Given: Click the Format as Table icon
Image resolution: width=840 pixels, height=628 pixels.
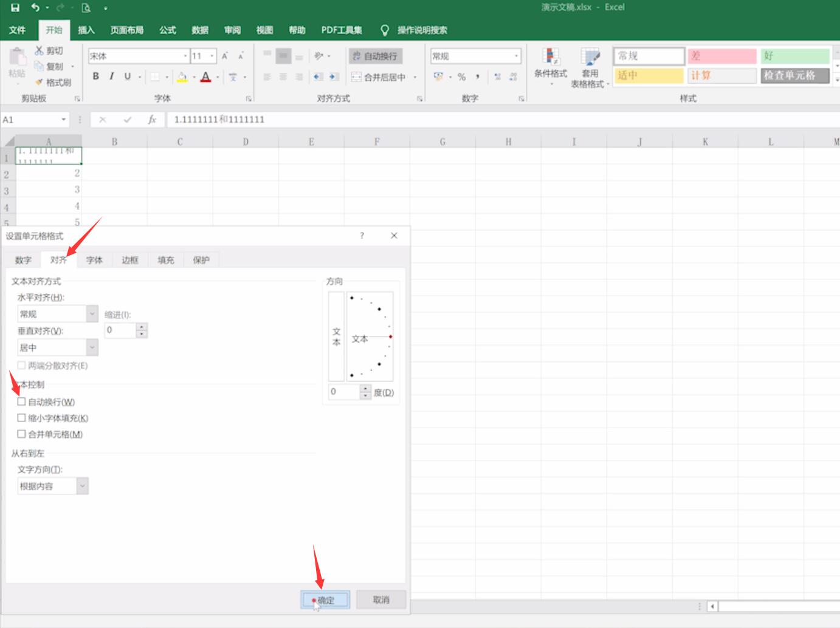Looking at the screenshot, I should coord(590,57).
